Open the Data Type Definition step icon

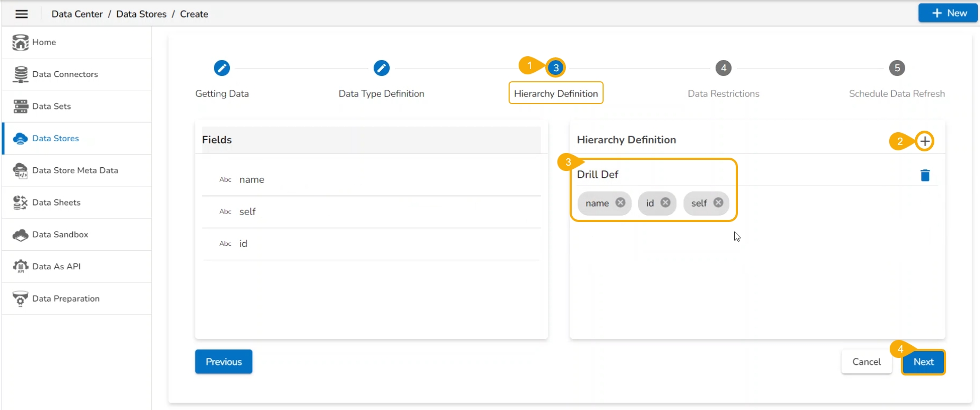381,68
